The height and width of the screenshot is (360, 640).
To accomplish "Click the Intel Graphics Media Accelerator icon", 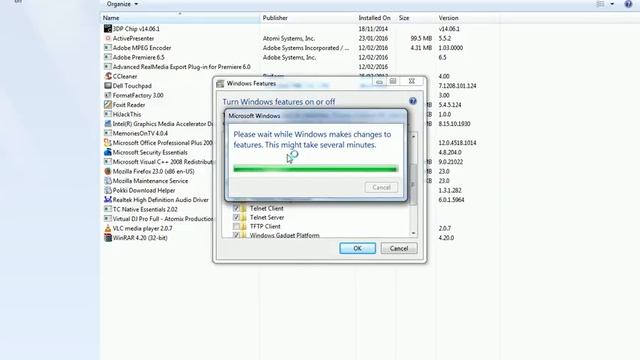I will (108, 124).
